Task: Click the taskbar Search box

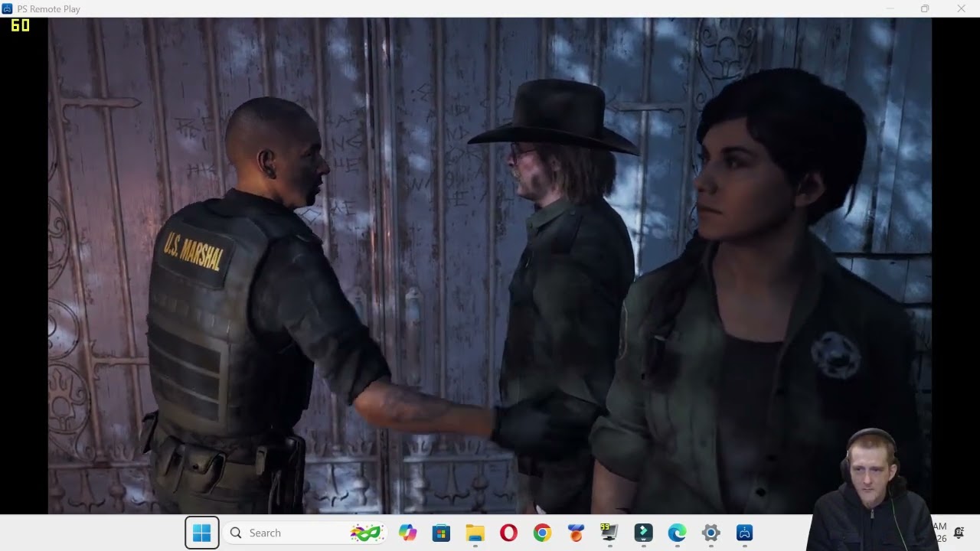Action: tap(305, 533)
